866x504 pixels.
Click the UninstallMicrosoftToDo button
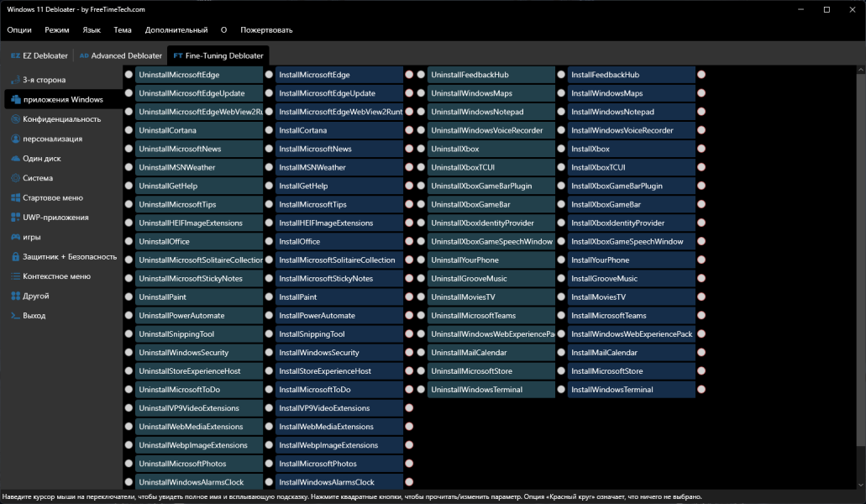199,390
